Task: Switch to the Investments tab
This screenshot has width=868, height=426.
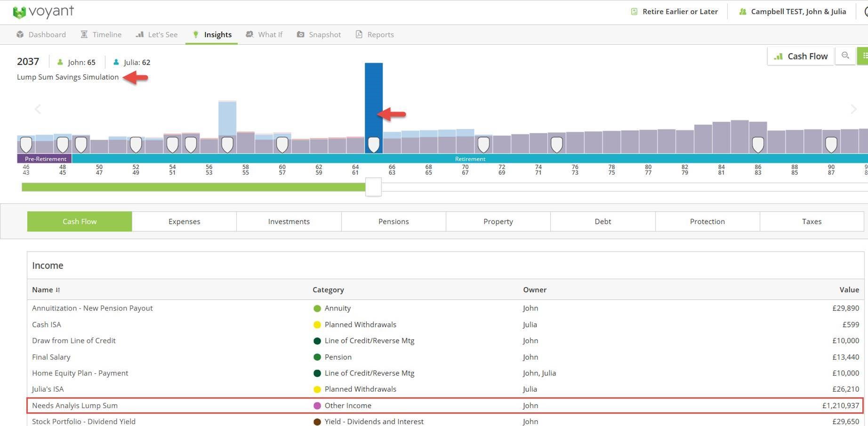Action: [x=289, y=221]
